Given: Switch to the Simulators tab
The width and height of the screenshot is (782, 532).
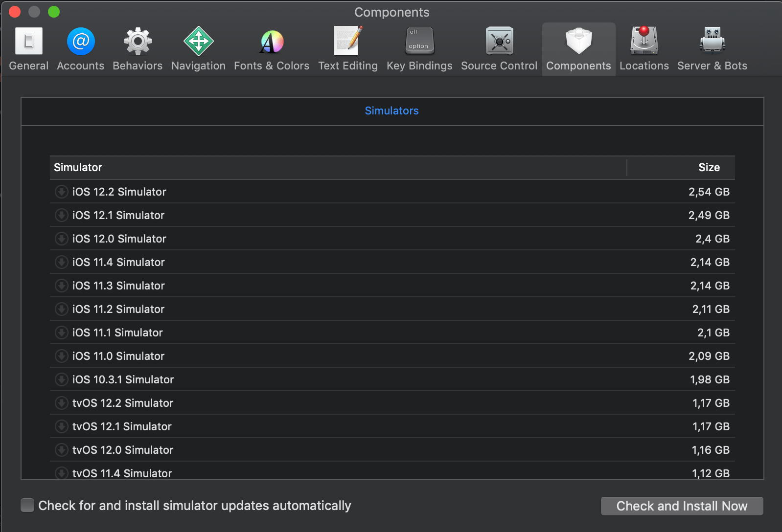Looking at the screenshot, I should click(391, 111).
